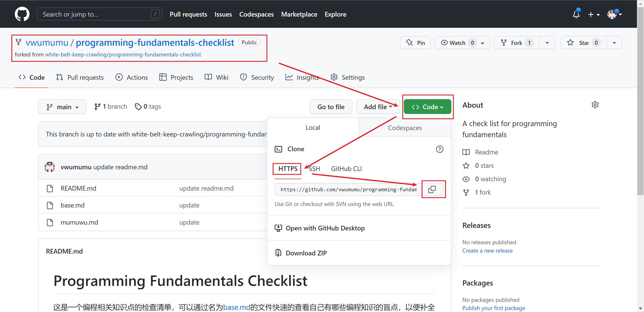Switch to the Codespaces tab
The image size is (644, 312).
coord(405,128)
